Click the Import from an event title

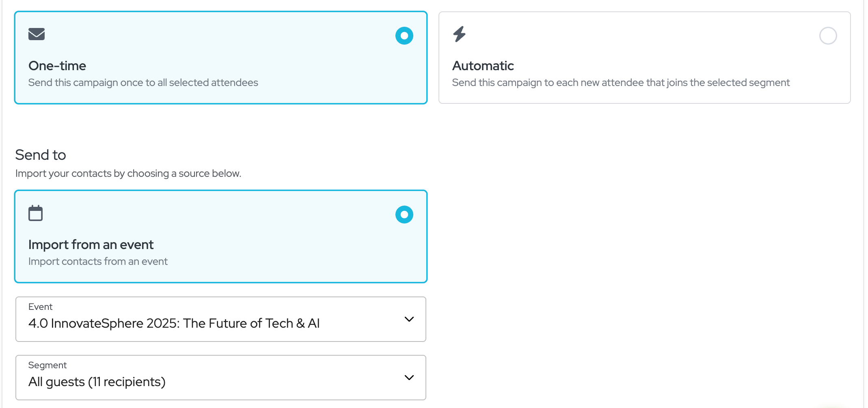pyautogui.click(x=91, y=245)
